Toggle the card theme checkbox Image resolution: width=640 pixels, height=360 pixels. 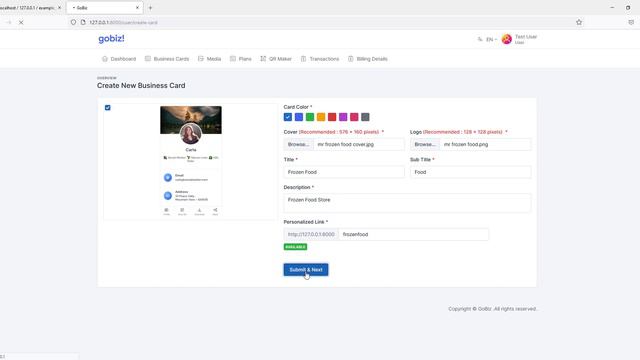(x=108, y=108)
